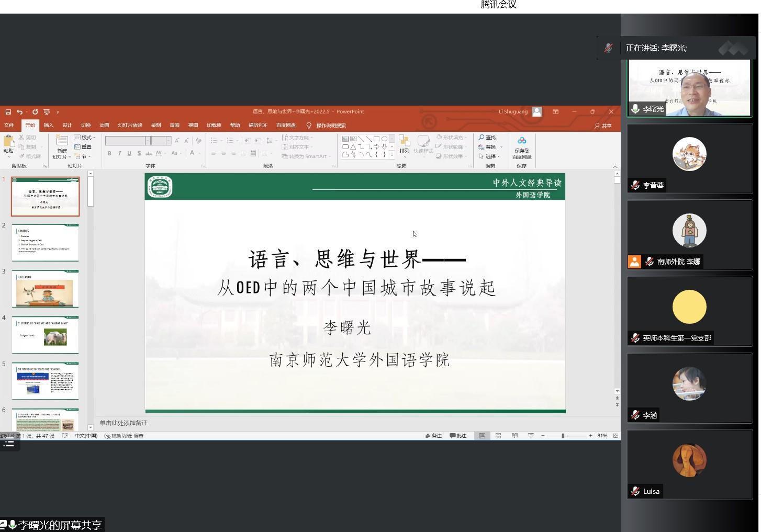
Task: Expand the Select (选择) dropdown
Action: (x=490, y=156)
